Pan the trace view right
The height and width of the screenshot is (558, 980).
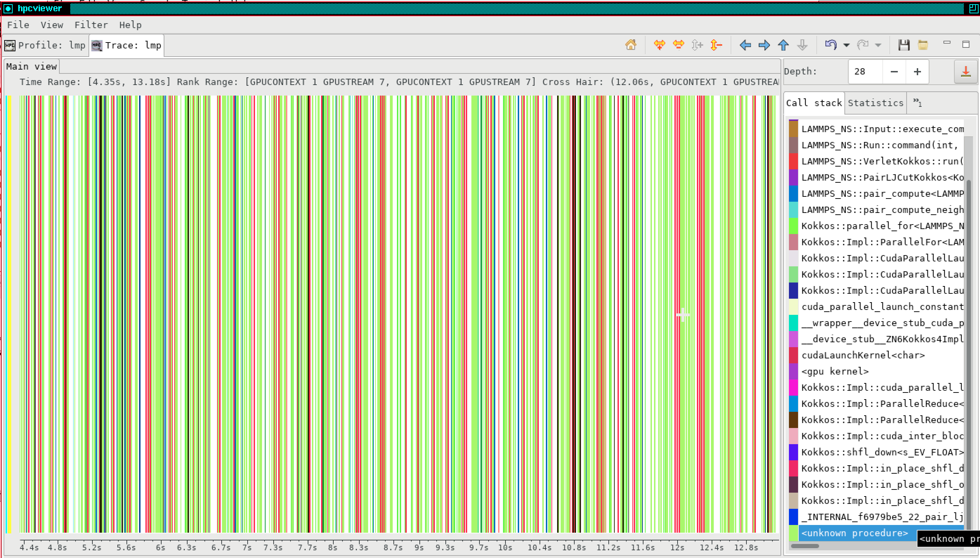point(764,45)
